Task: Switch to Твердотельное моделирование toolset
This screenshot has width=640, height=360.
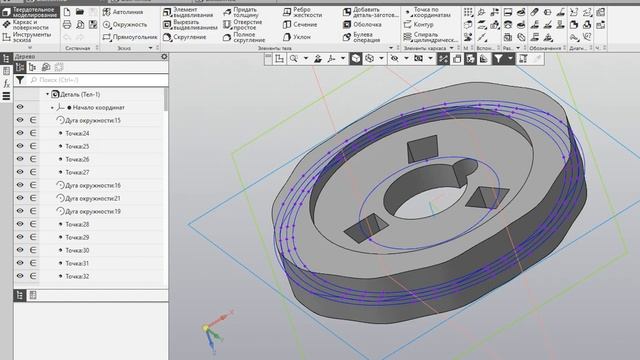Action: pos(29,12)
